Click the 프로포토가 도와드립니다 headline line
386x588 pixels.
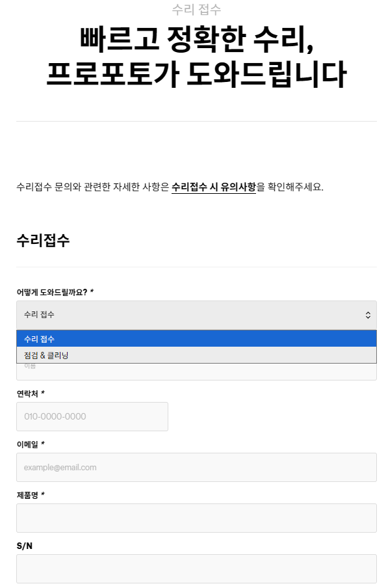[x=196, y=74]
